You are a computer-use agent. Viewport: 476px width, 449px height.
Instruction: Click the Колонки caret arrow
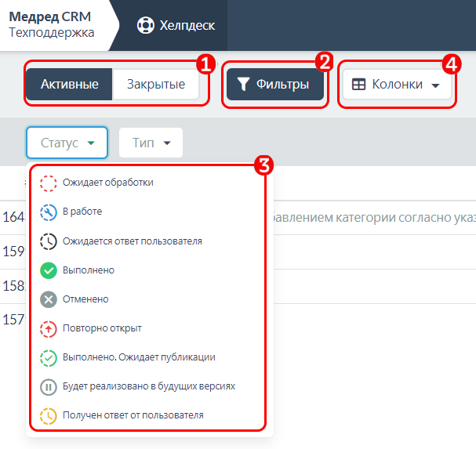(x=435, y=85)
